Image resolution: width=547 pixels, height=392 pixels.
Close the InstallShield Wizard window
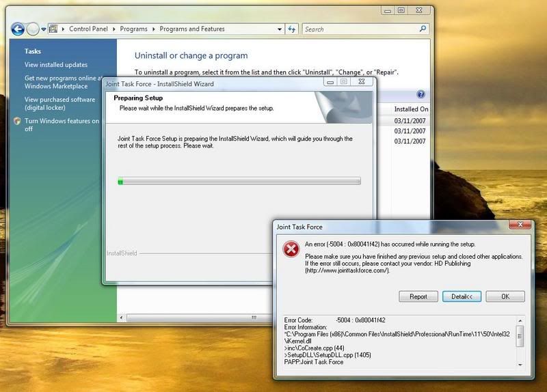(362, 81)
